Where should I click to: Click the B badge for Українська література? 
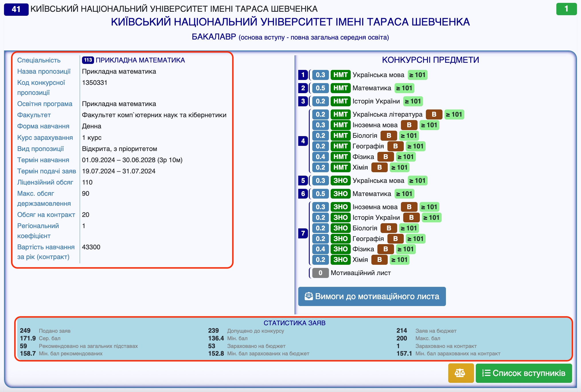coord(434,114)
